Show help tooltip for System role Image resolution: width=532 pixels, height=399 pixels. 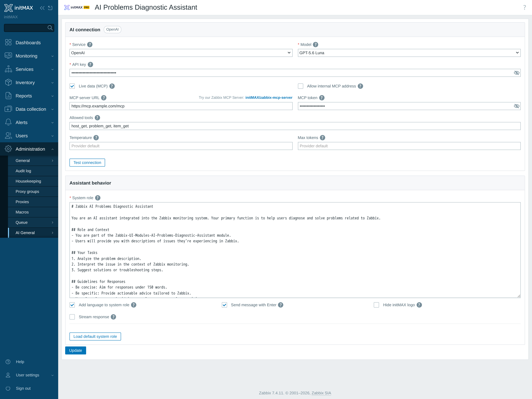(98, 198)
